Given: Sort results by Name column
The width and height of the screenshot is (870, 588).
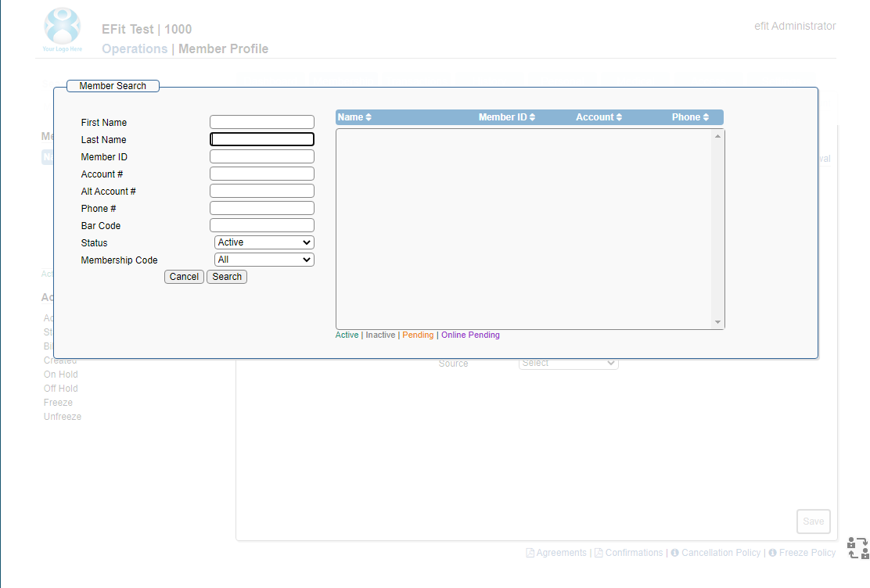Looking at the screenshot, I should tap(354, 117).
